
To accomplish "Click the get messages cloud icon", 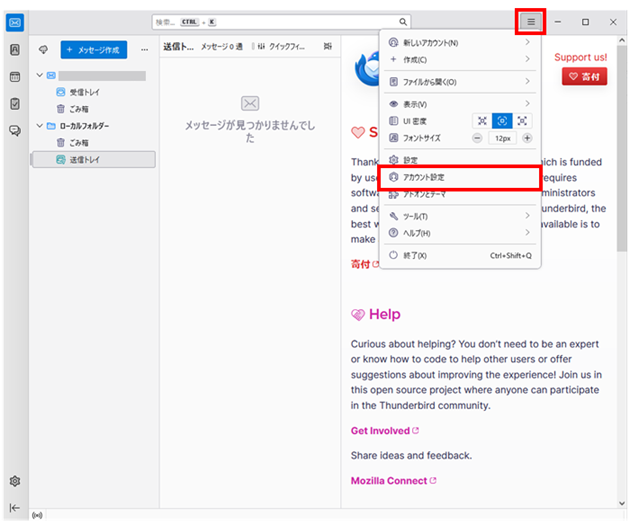I will tap(44, 49).
